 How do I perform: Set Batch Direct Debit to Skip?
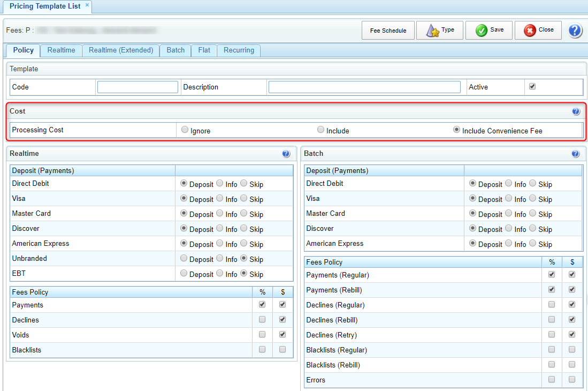tap(532, 183)
